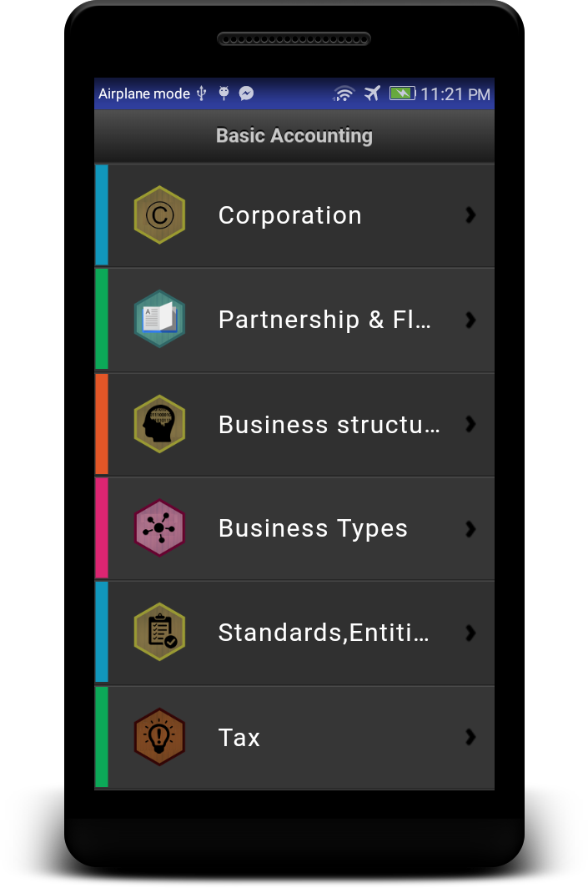
Task: Select the Tax label text
Action: pyautogui.click(x=239, y=738)
